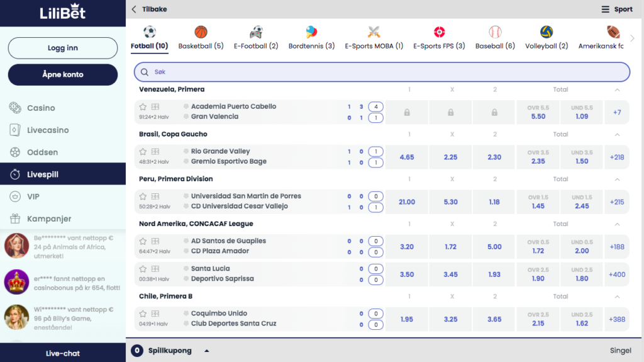The height and width of the screenshot is (362, 644).
Task: Open Bordtennis (3) tab
Action: 311,38
